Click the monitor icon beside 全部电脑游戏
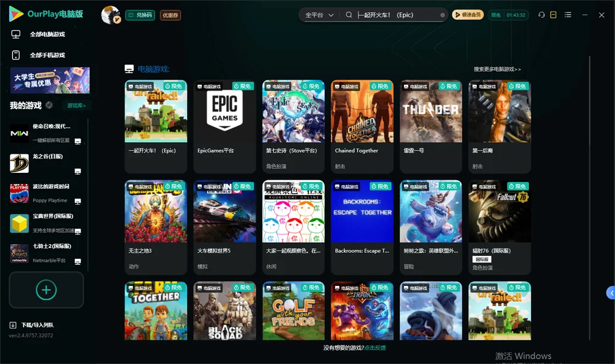 point(16,34)
